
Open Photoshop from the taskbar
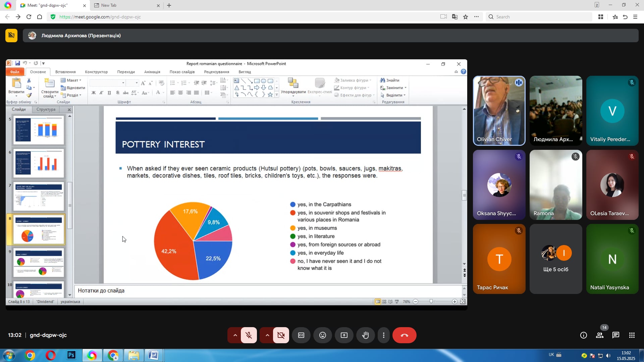click(71, 355)
